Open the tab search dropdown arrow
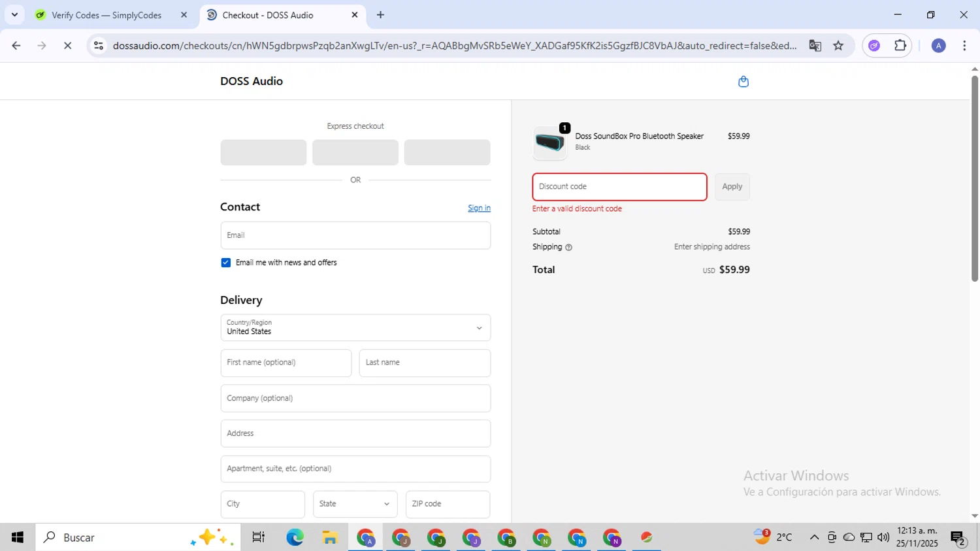980x551 pixels. click(x=14, y=15)
